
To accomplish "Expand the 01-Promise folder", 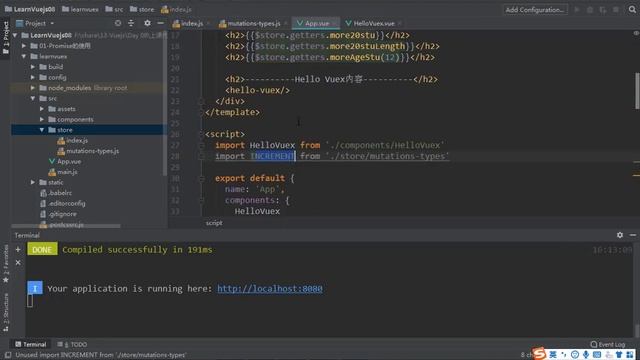I will coord(24,46).
